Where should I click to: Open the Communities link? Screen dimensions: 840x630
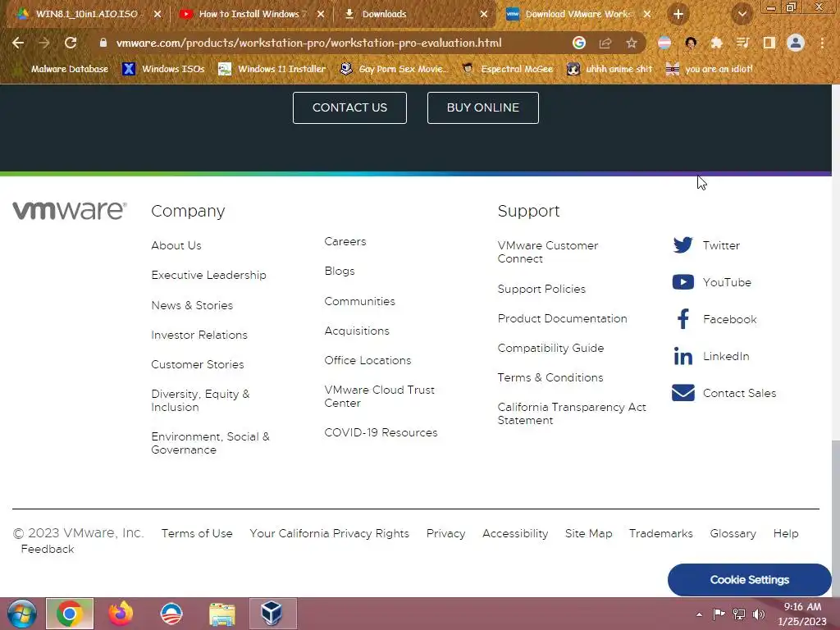(x=359, y=301)
